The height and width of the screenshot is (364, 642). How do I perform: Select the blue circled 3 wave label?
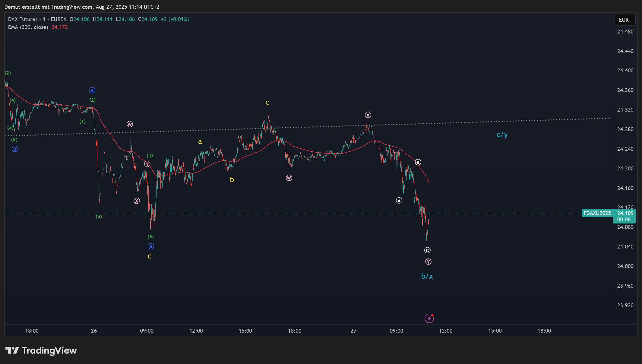pos(15,149)
